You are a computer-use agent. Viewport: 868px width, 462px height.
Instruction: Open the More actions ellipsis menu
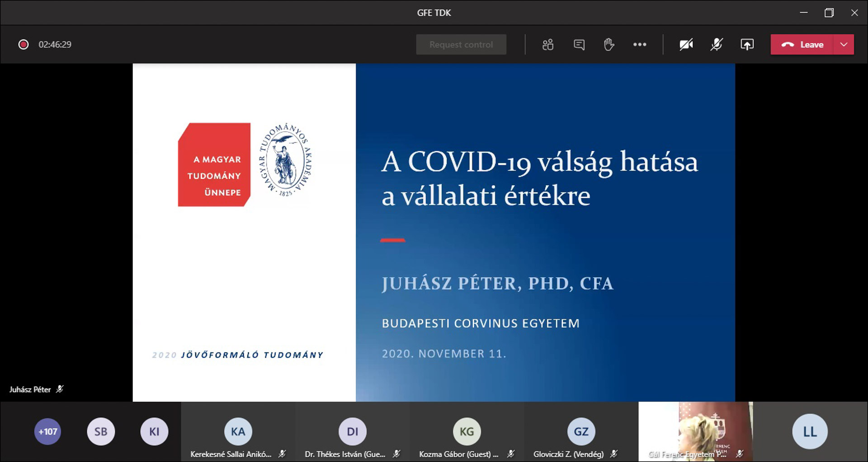click(640, 44)
